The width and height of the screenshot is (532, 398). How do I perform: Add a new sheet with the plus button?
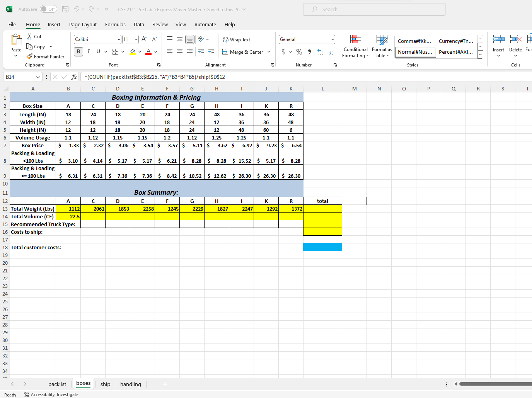click(165, 384)
